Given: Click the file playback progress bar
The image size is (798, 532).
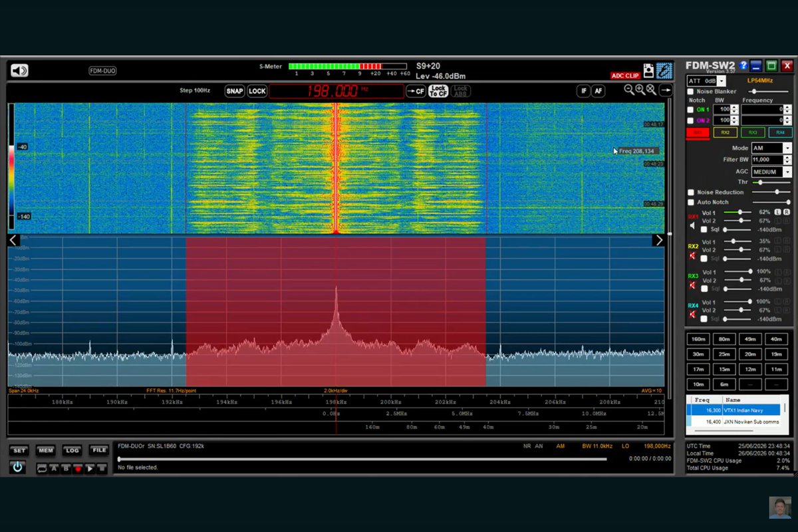Looking at the screenshot, I should [362, 459].
